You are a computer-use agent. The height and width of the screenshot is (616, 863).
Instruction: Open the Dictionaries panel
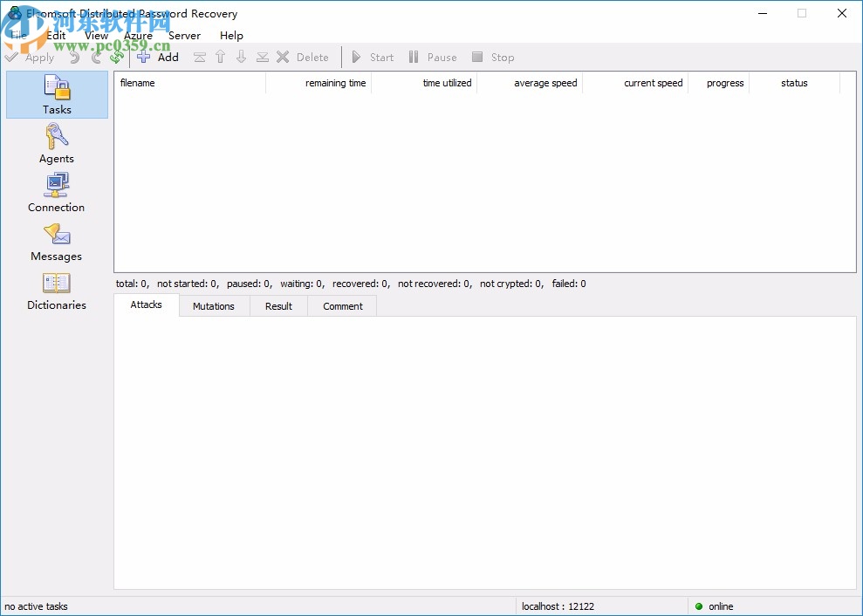coord(56,288)
